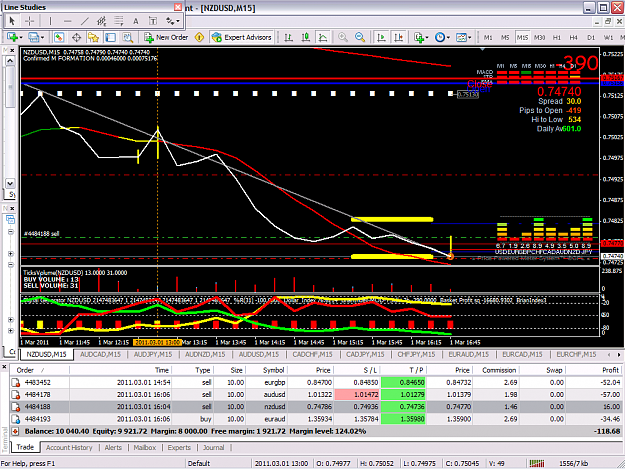Select order 4484178 audusd row
This screenshot has width=625, height=469.
point(316,394)
